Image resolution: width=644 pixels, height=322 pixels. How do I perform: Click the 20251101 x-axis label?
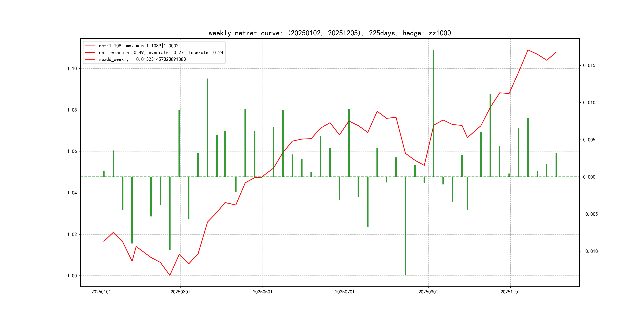point(510,292)
